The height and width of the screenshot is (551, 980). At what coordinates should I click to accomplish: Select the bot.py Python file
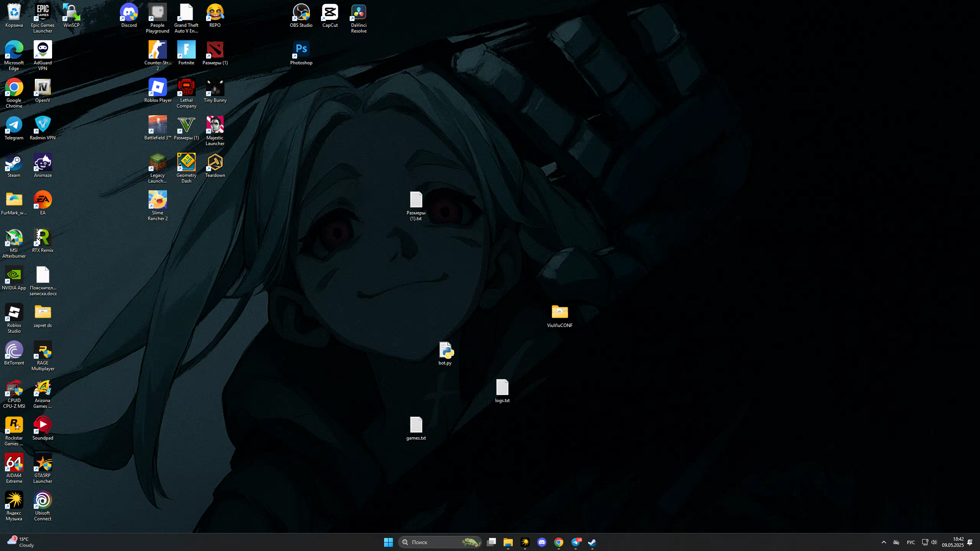click(445, 353)
